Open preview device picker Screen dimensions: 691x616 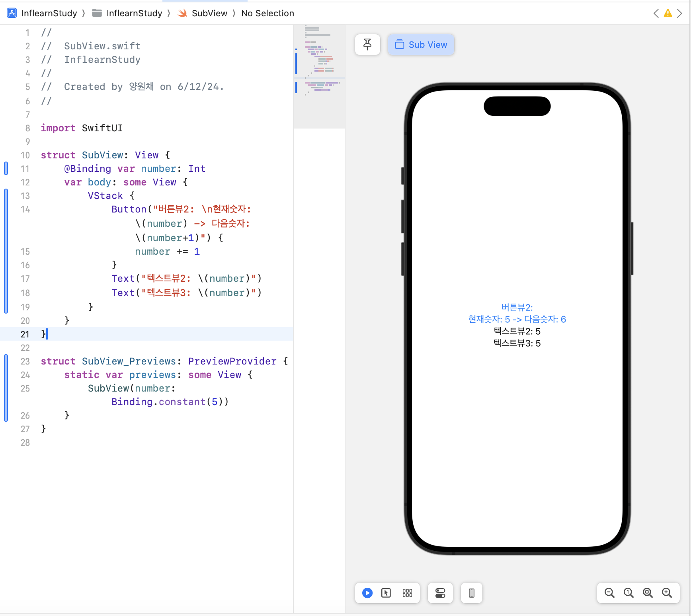coord(472,593)
